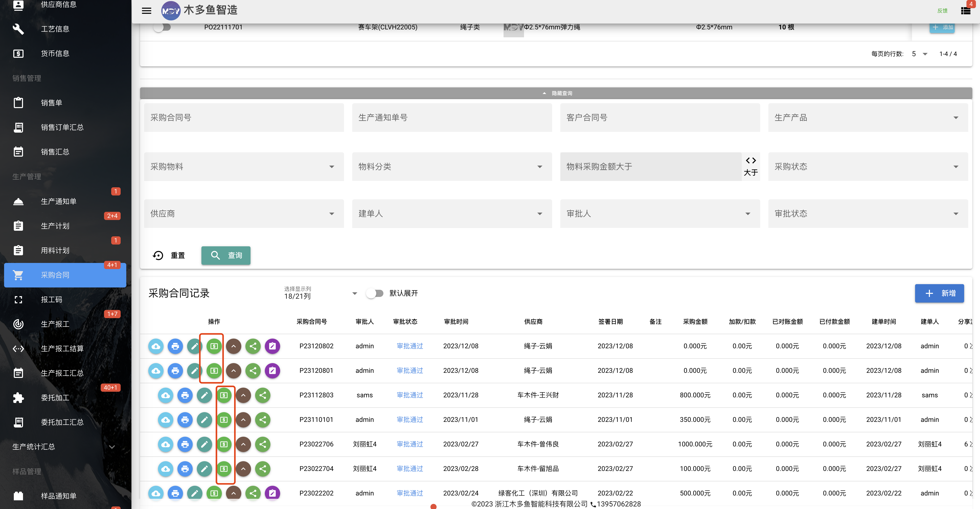The width and height of the screenshot is (980, 509).
Task: Open the 供应商 dropdown filter
Action: click(244, 214)
